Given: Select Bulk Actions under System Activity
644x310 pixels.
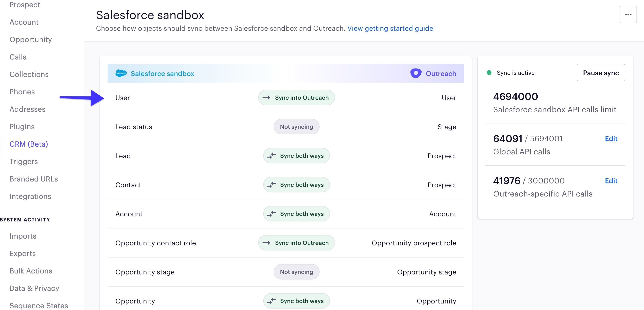Looking at the screenshot, I should pyautogui.click(x=31, y=271).
